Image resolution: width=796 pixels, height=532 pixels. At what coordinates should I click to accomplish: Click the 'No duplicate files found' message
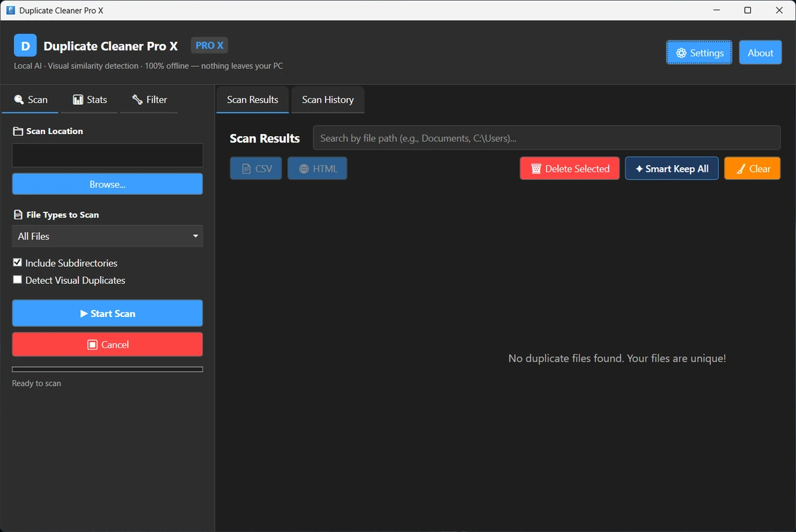(x=617, y=358)
